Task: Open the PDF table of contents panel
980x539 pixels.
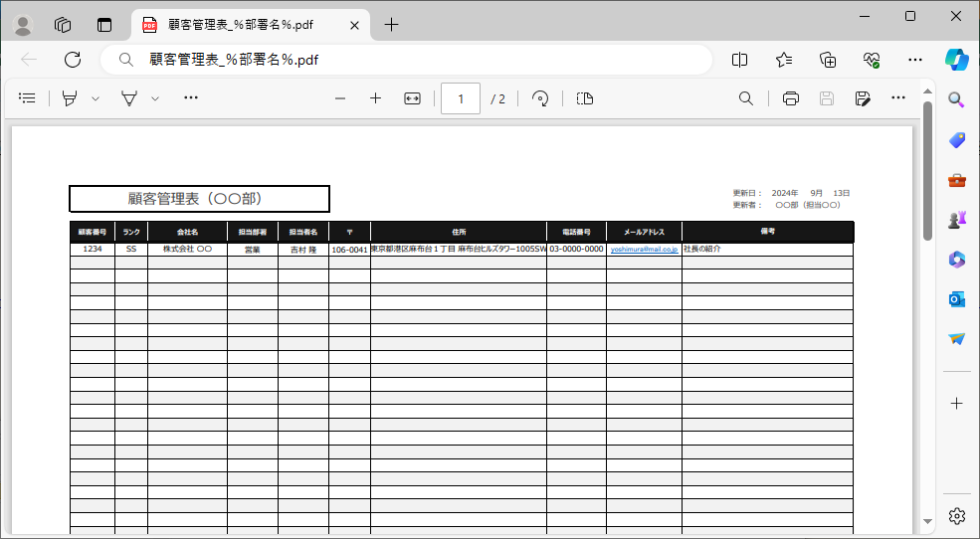Action: [x=28, y=98]
